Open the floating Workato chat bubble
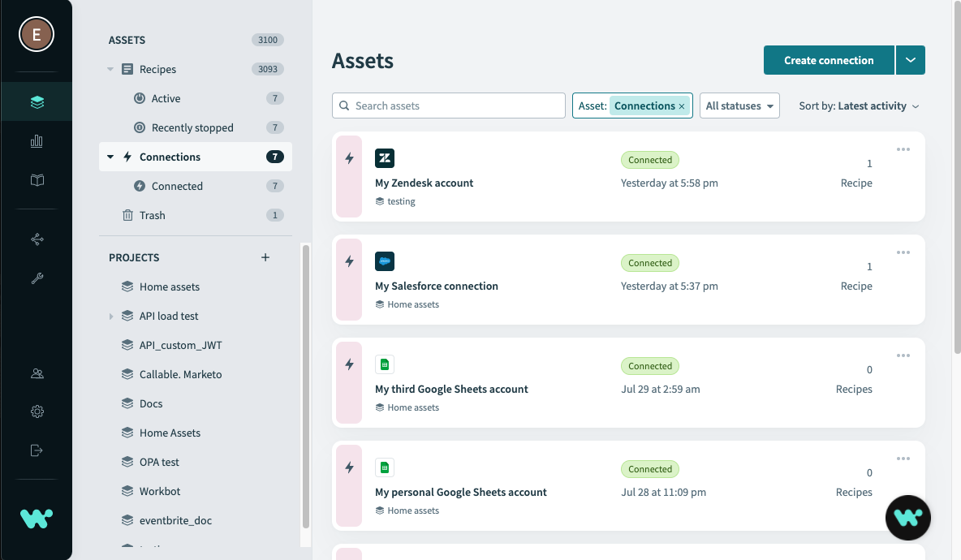The height and width of the screenshot is (560, 961). tap(907, 517)
